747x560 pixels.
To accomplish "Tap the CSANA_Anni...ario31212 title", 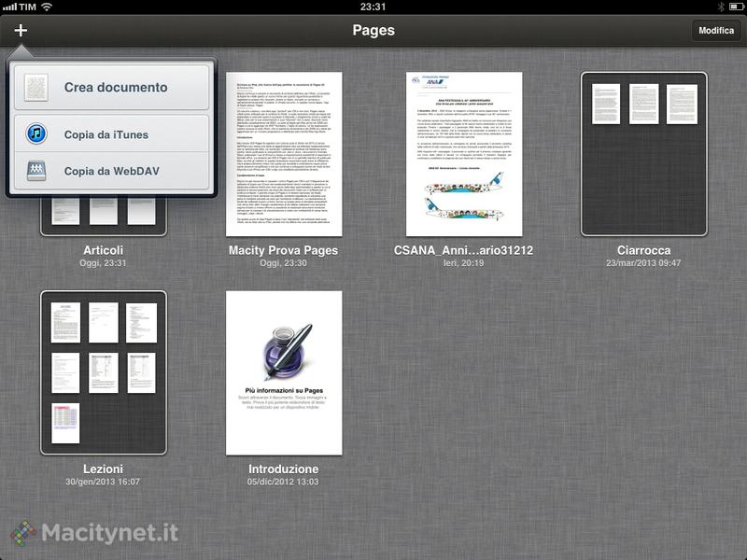I will [x=463, y=250].
